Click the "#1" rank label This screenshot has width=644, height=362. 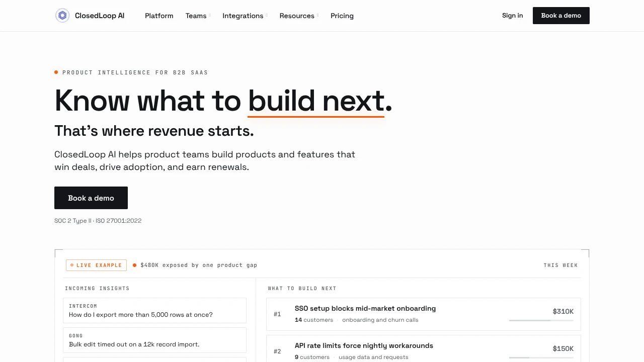(277, 314)
